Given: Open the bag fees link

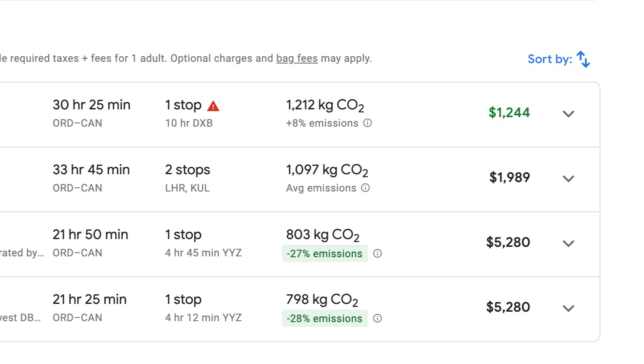Looking at the screenshot, I should coord(297,58).
